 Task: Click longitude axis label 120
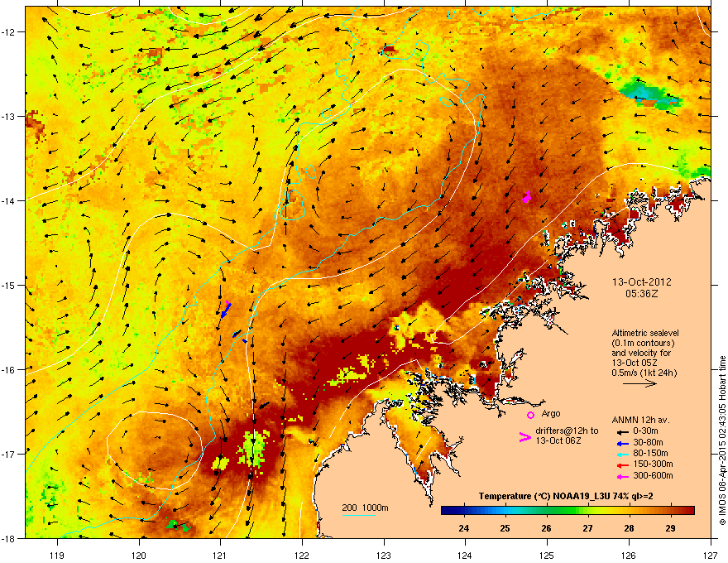(139, 555)
